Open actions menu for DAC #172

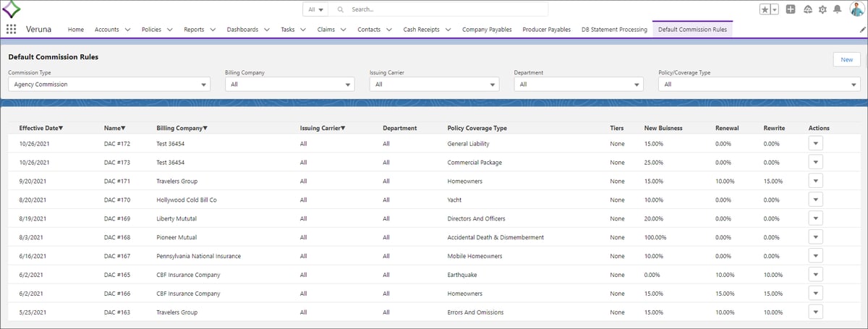pyautogui.click(x=815, y=143)
